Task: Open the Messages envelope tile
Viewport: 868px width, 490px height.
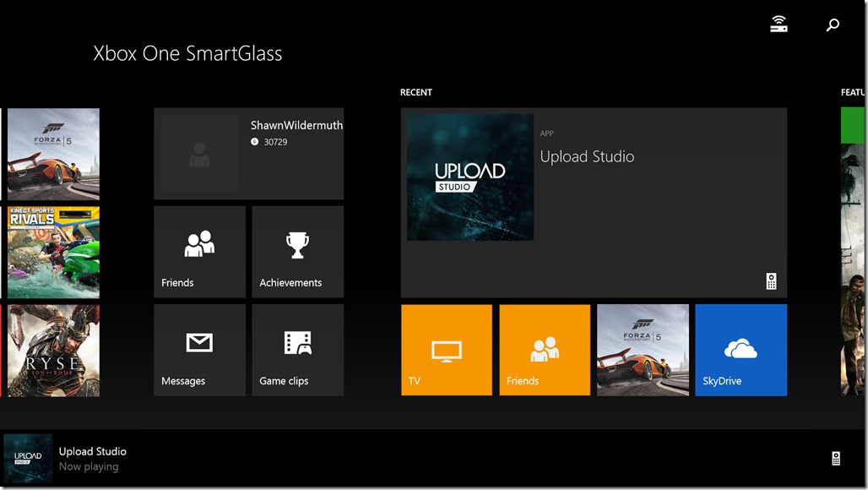Action: [x=199, y=350]
